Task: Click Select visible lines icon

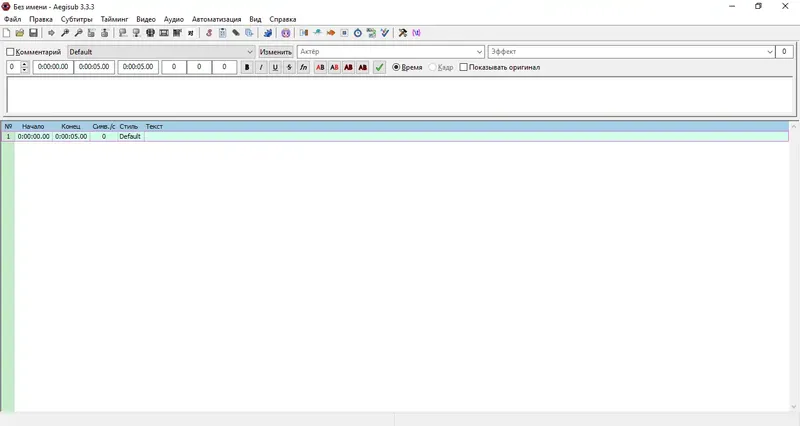Action: point(150,33)
